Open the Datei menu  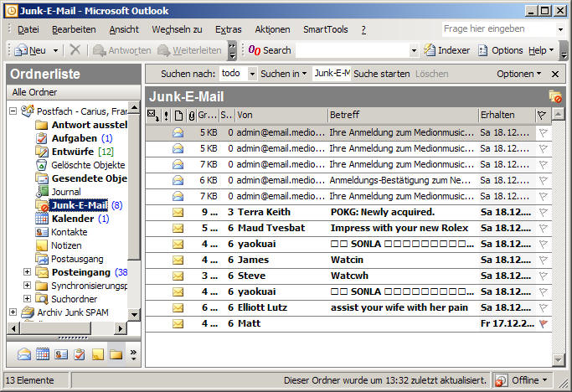click(x=28, y=29)
